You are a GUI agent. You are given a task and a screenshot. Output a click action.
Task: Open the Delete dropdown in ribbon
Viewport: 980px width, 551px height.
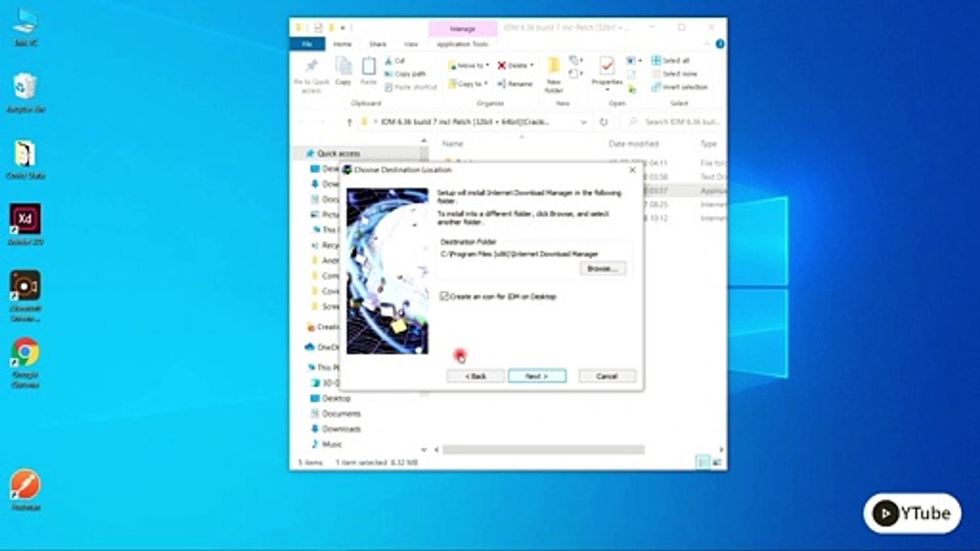click(x=515, y=65)
